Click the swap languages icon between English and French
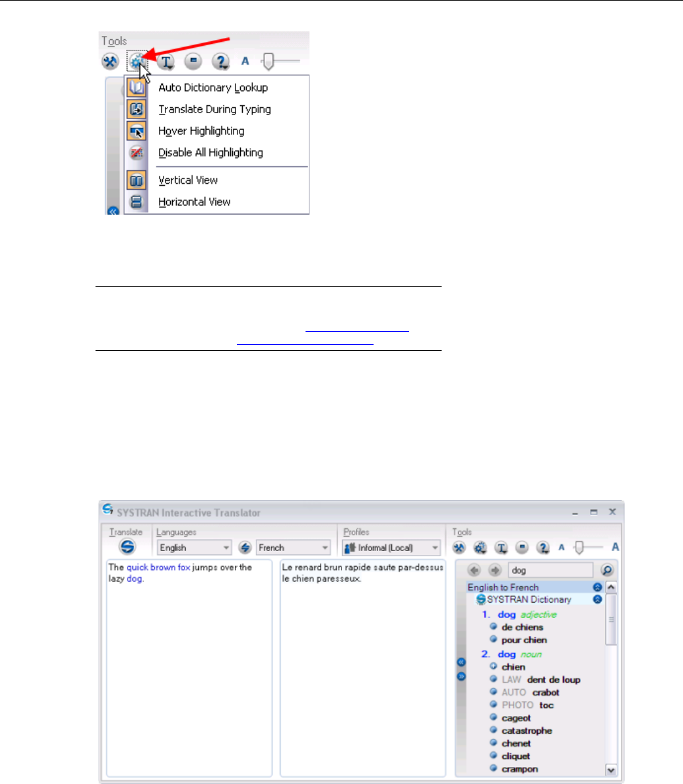Image resolution: width=683 pixels, height=784 pixels. [x=245, y=548]
